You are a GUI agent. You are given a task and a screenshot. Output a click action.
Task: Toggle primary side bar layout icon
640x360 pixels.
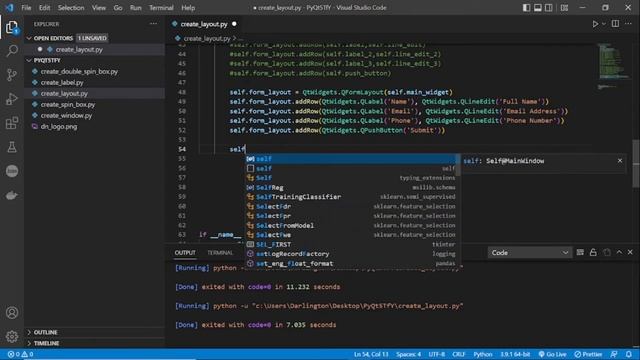(527, 8)
